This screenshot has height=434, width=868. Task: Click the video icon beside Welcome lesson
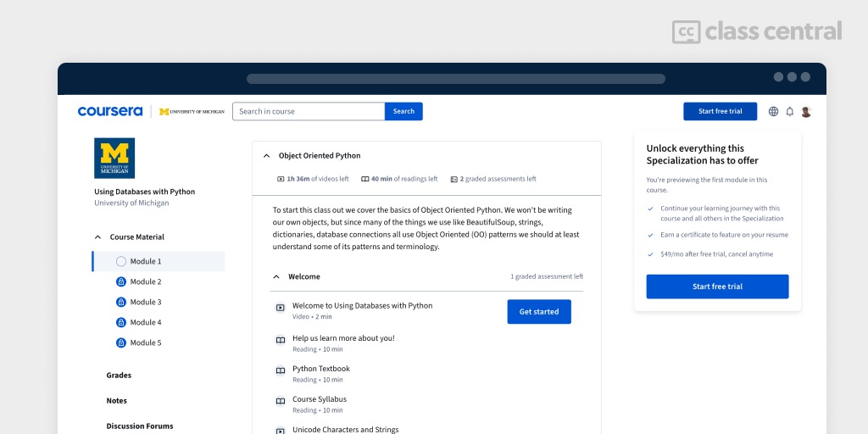(x=280, y=308)
